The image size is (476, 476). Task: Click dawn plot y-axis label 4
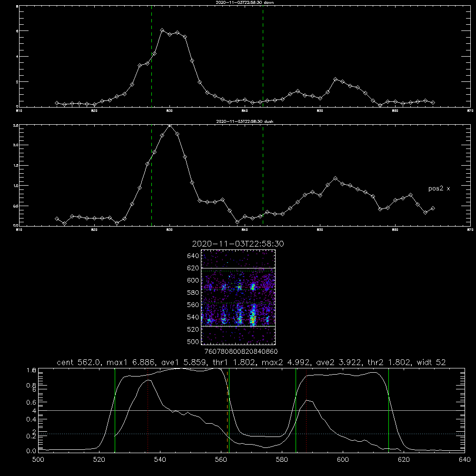[17, 57]
